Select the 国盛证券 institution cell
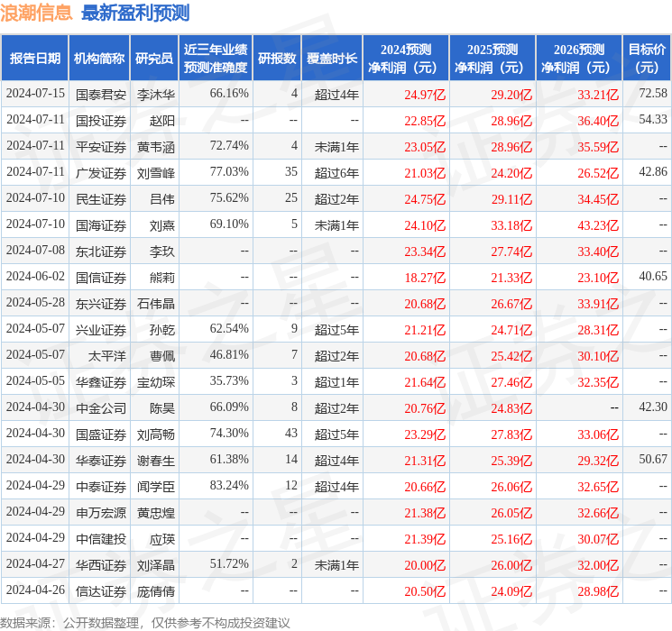 pos(101,434)
